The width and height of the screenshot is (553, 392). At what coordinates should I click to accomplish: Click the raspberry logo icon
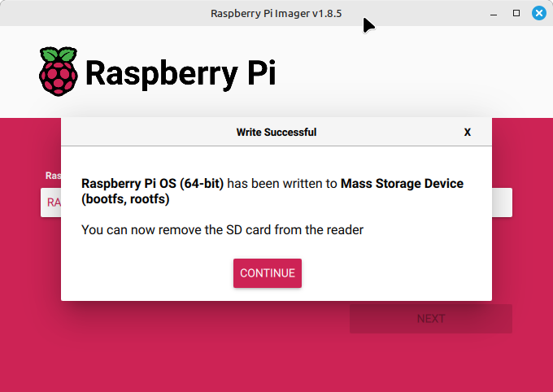59,72
